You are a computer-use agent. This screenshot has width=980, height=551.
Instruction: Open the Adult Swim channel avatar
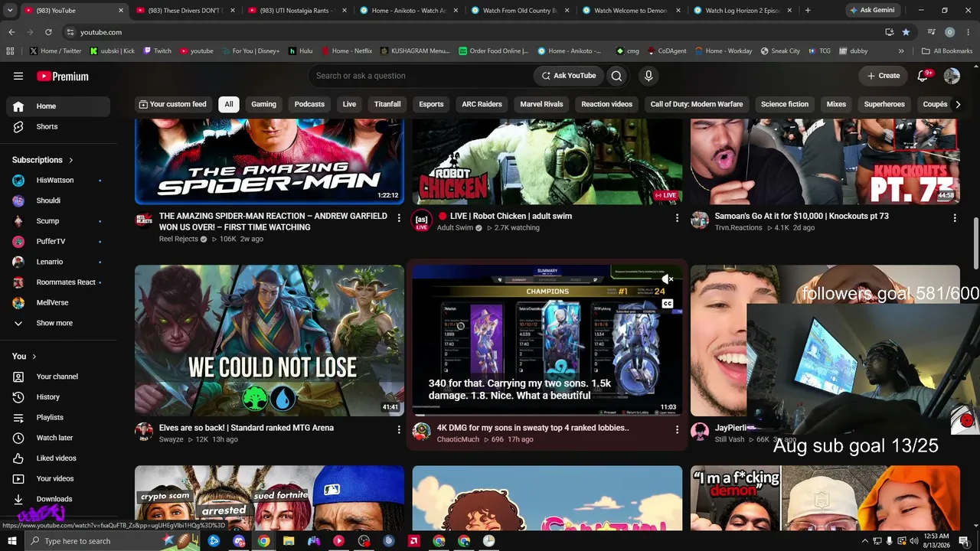421,221
